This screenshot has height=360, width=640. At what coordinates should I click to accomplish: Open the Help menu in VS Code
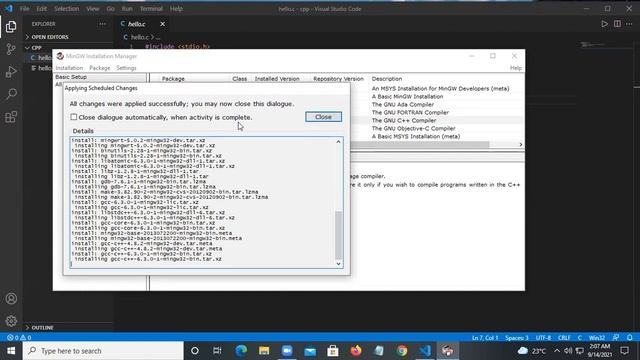(x=176, y=9)
